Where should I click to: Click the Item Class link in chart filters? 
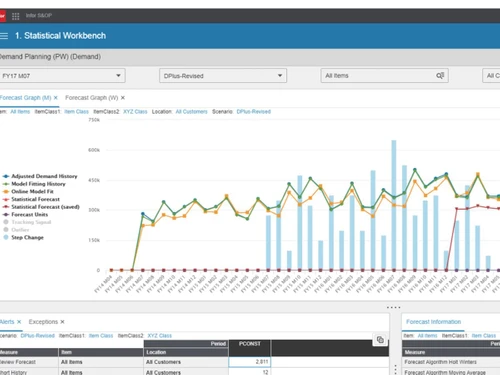click(76, 112)
